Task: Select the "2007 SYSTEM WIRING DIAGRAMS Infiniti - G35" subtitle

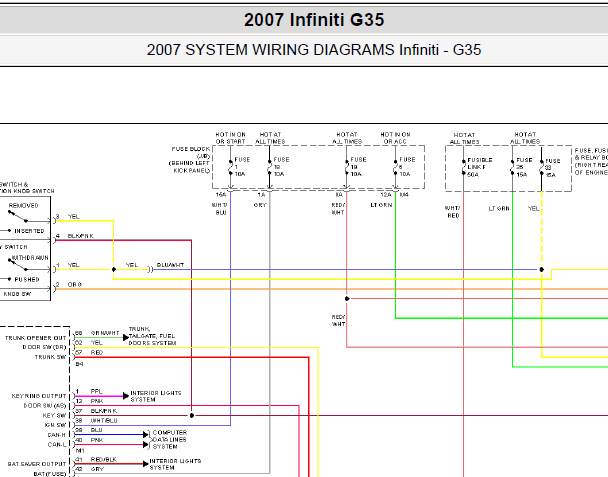Action: 314,50
